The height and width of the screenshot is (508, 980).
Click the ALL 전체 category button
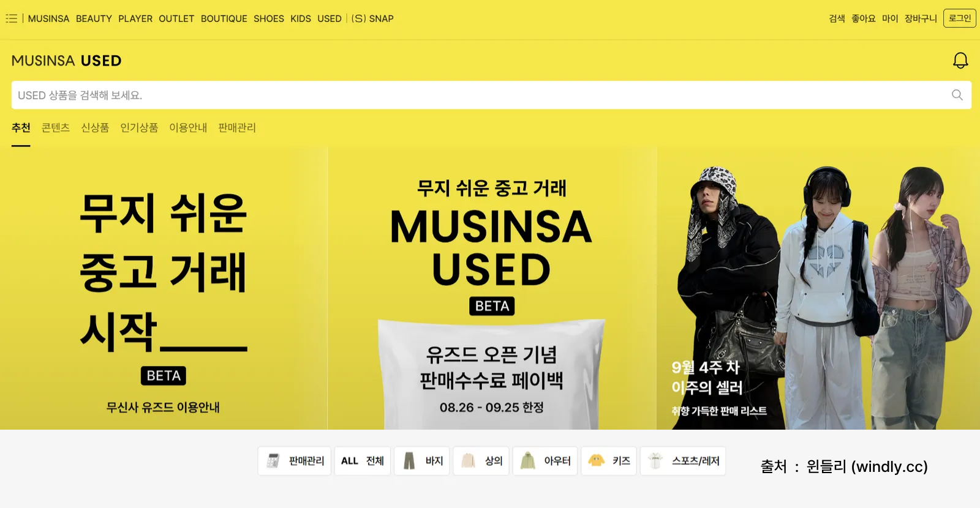point(363,461)
